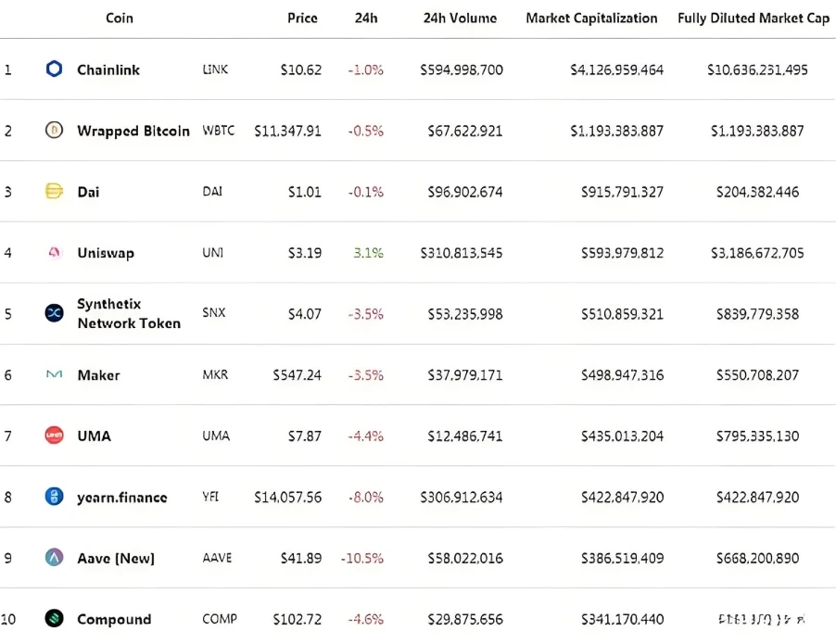Click Chainlink's market cap $4,126,959,464
This screenshot has width=836, height=644.
click(617, 69)
